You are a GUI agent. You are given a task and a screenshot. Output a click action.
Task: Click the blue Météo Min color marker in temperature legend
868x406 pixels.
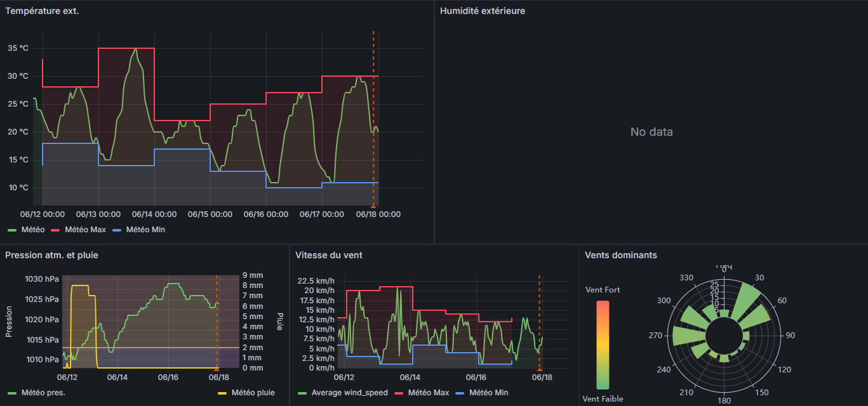117,230
